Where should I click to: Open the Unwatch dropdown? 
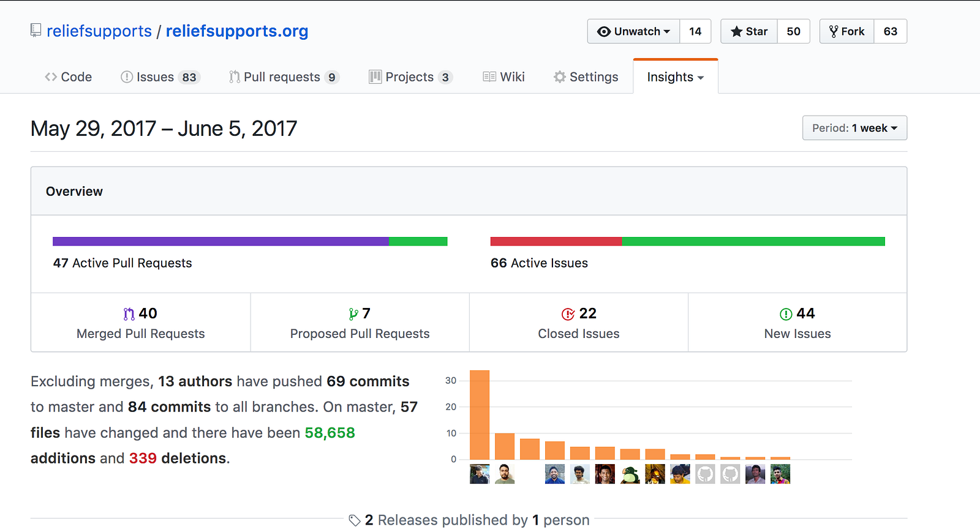tap(634, 31)
